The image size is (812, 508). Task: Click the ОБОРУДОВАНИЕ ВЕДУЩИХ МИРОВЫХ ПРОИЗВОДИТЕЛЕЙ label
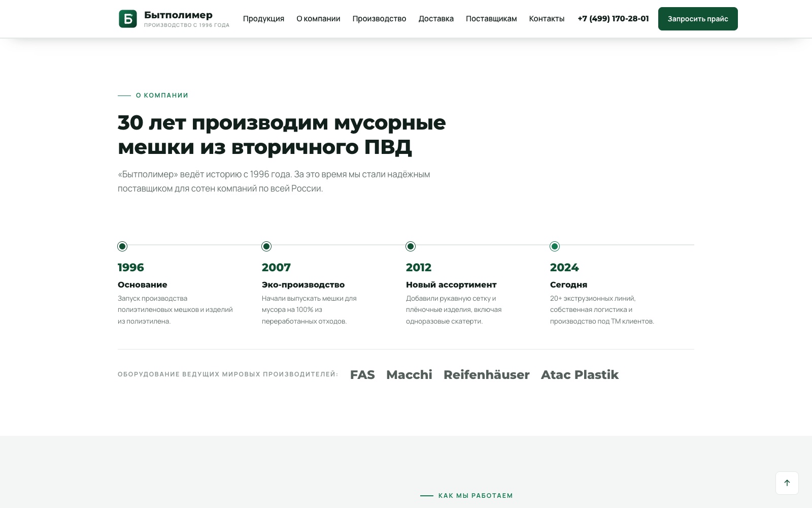(228, 374)
